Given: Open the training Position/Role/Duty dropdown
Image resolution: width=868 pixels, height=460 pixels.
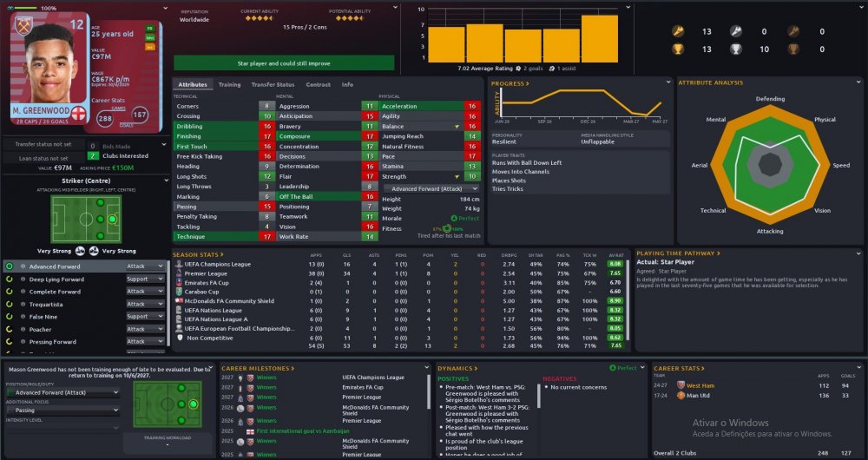Looking at the screenshot, I should click(x=62, y=392).
